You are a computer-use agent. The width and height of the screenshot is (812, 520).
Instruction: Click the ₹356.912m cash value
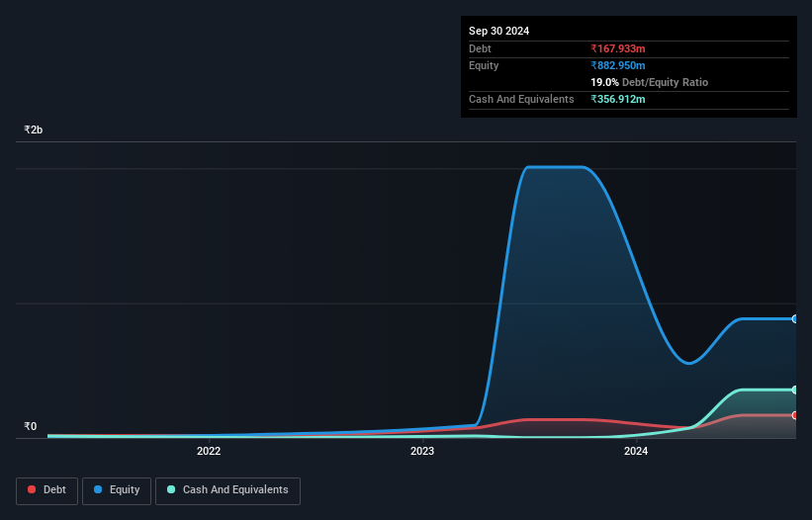[x=618, y=99]
